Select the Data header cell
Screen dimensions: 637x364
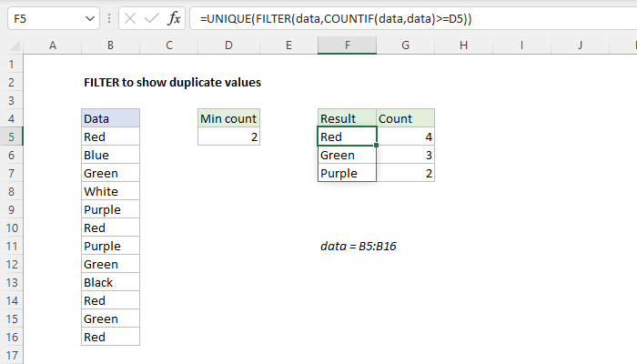tap(110, 118)
